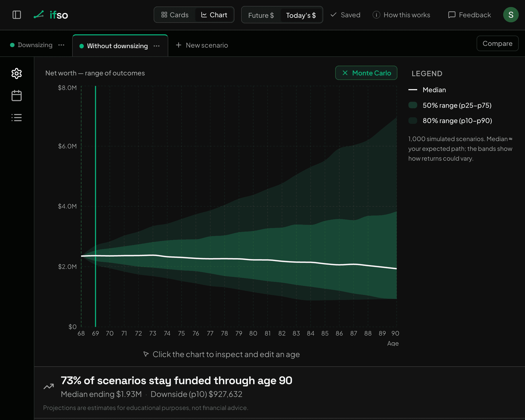The height and width of the screenshot is (420, 525).
Task: Open Downsizing tab options menu
Action: (x=61, y=45)
